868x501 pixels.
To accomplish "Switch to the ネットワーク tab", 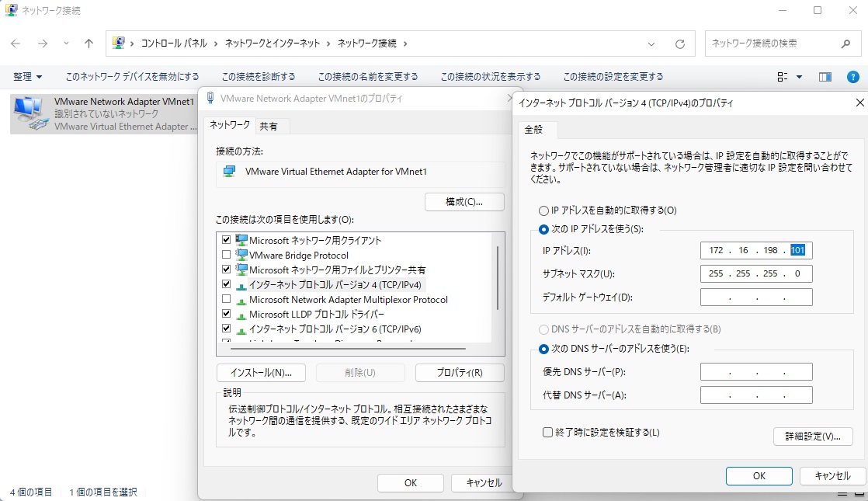I will 230,125.
